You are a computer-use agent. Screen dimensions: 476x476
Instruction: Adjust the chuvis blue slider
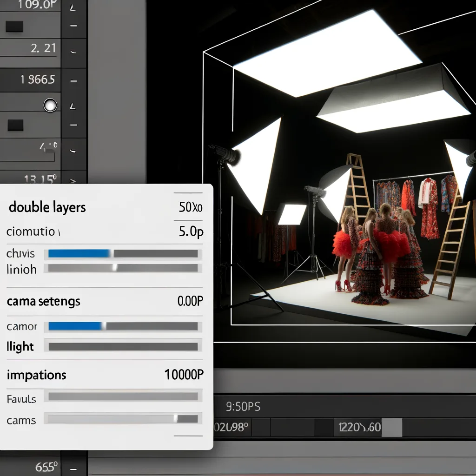point(79,254)
